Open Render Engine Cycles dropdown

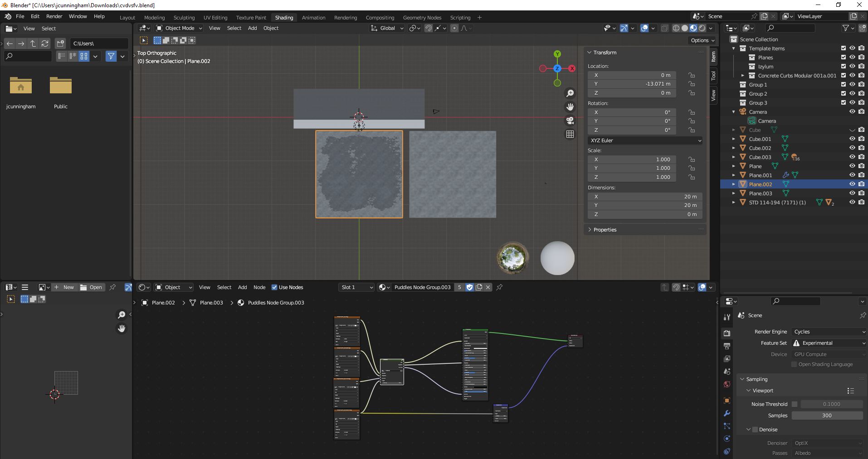[x=829, y=332]
